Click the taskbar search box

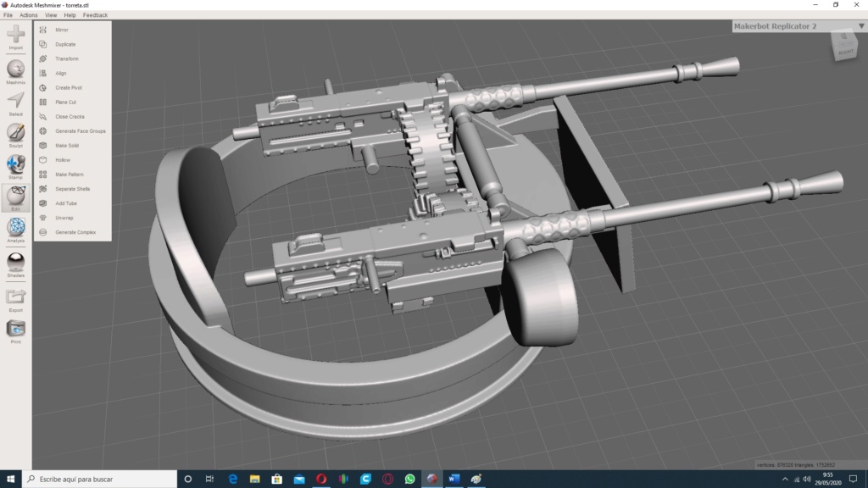100,480
